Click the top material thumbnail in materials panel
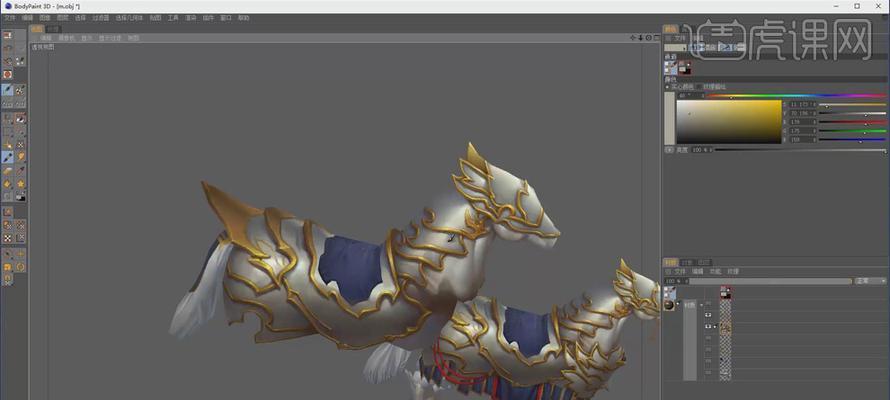The image size is (890, 400). point(670,293)
